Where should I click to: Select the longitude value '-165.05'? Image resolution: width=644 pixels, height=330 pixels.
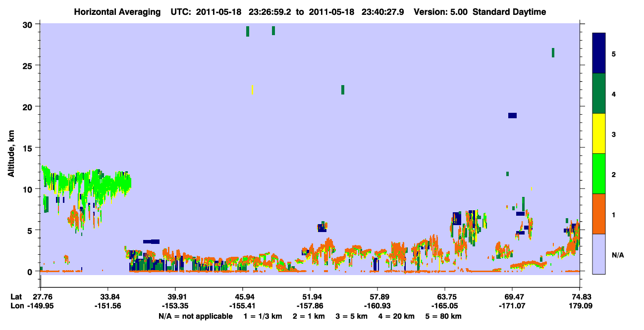tap(445, 306)
